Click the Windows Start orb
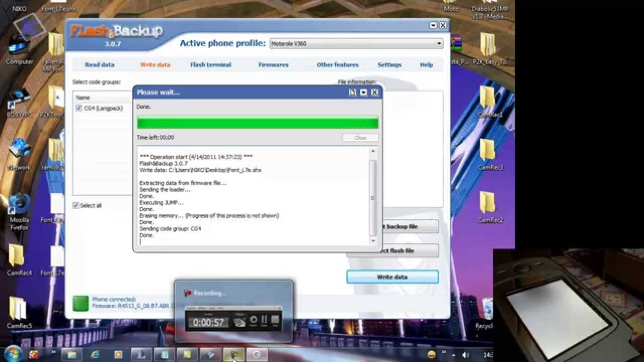Viewport: 644px width, 362px height. point(13,354)
